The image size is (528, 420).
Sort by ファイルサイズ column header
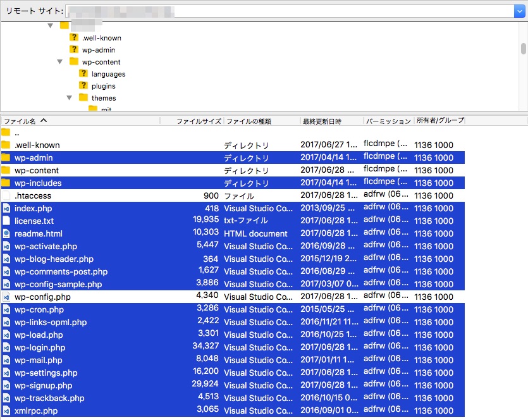pyautogui.click(x=198, y=121)
